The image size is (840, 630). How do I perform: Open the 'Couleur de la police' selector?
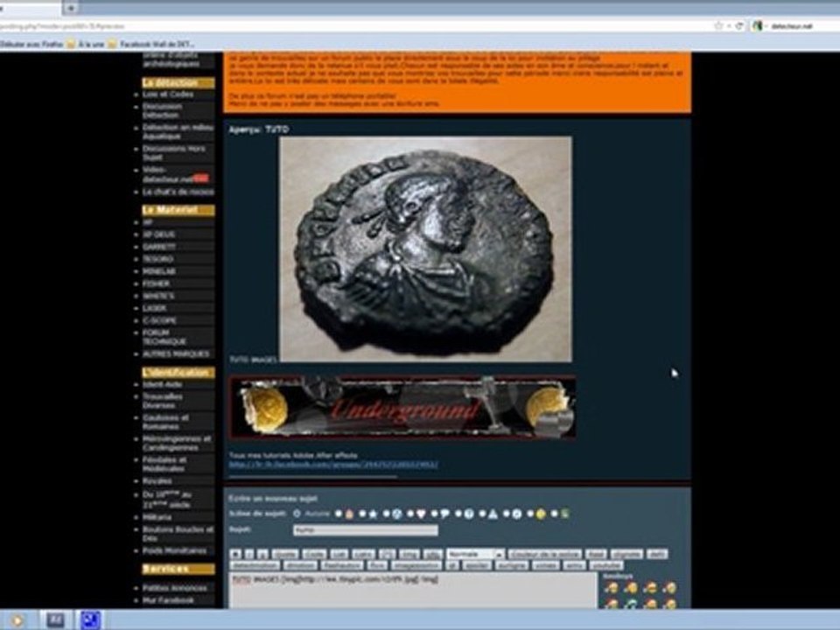pyautogui.click(x=545, y=555)
